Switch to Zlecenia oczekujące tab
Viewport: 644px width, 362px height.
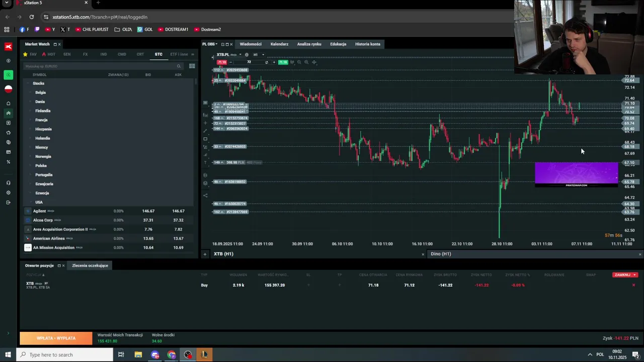click(x=90, y=265)
